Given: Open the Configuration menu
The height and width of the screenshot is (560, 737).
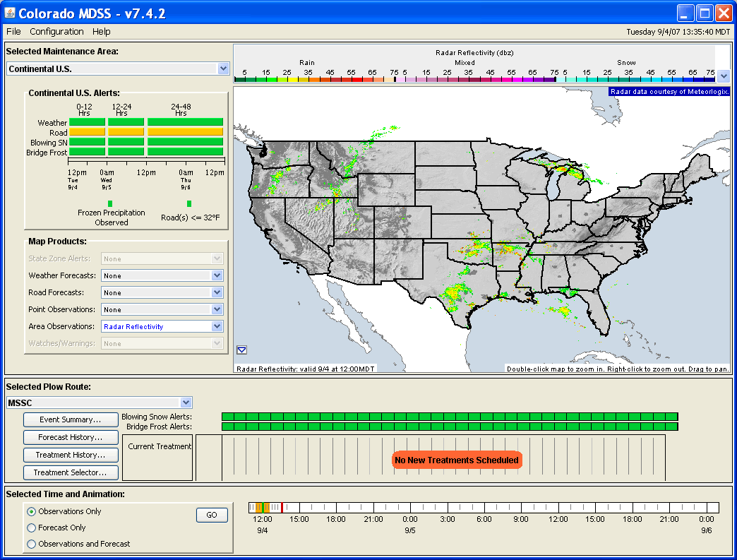Looking at the screenshot, I should [x=56, y=32].
